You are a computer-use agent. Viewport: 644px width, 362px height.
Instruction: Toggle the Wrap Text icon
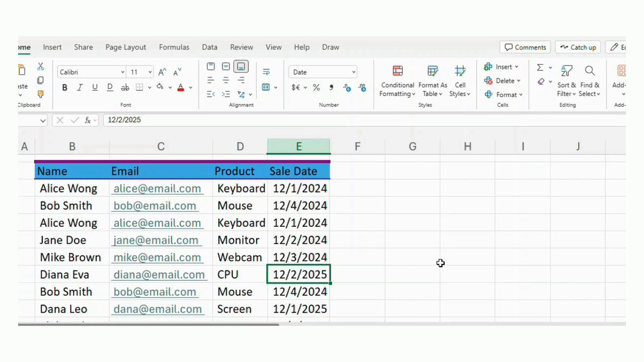point(266,72)
